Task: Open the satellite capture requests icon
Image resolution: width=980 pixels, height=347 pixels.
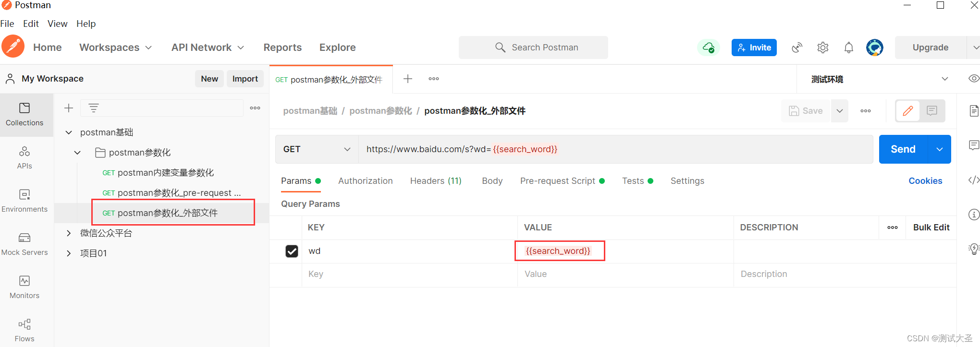Action: click(797, 48)
